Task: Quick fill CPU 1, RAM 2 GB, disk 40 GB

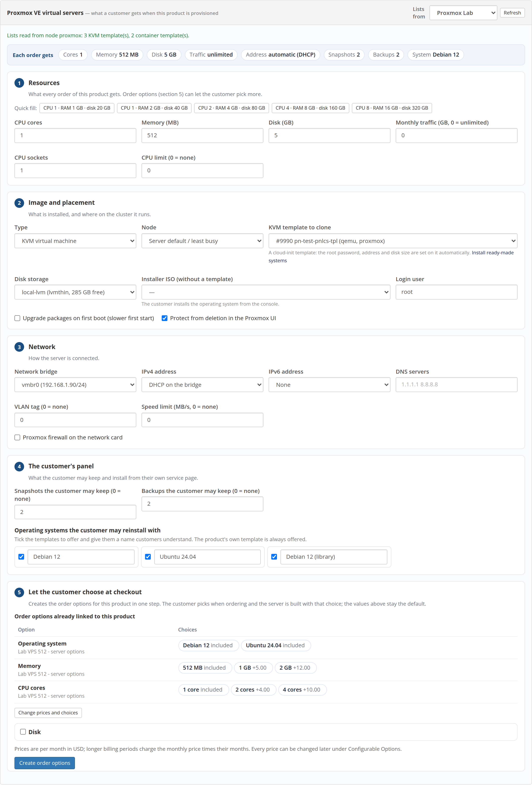Action: pyautogui.click(x=154, y=108)
